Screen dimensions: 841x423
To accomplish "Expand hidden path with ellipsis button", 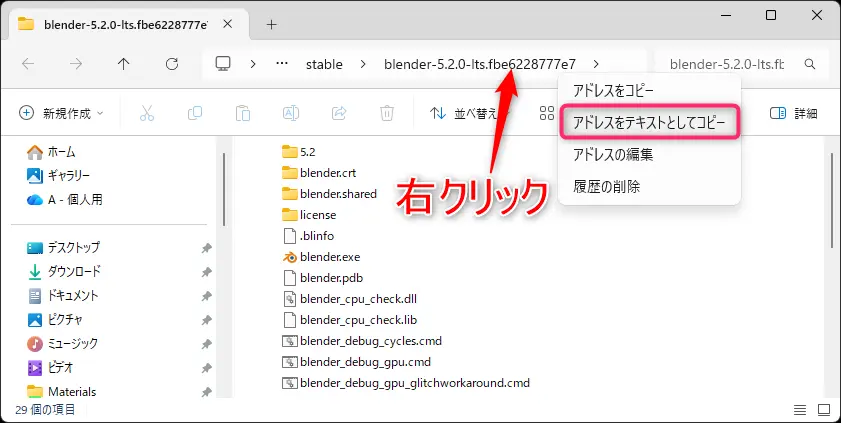I will pyautogui.click(x=282, y=64).
